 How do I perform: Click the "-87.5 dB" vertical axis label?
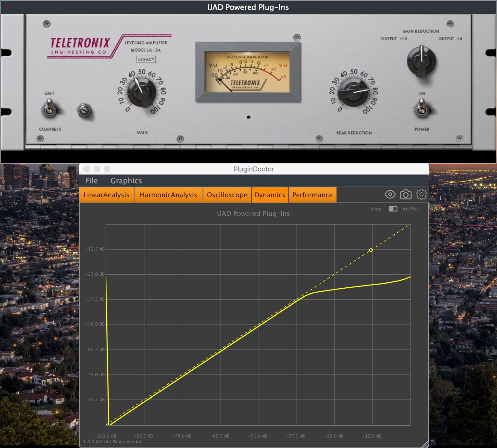pyautogui.click(x=95, y=400)
